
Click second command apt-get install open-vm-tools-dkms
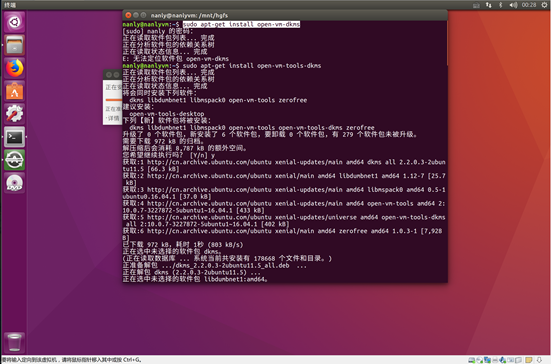[252, 66]
